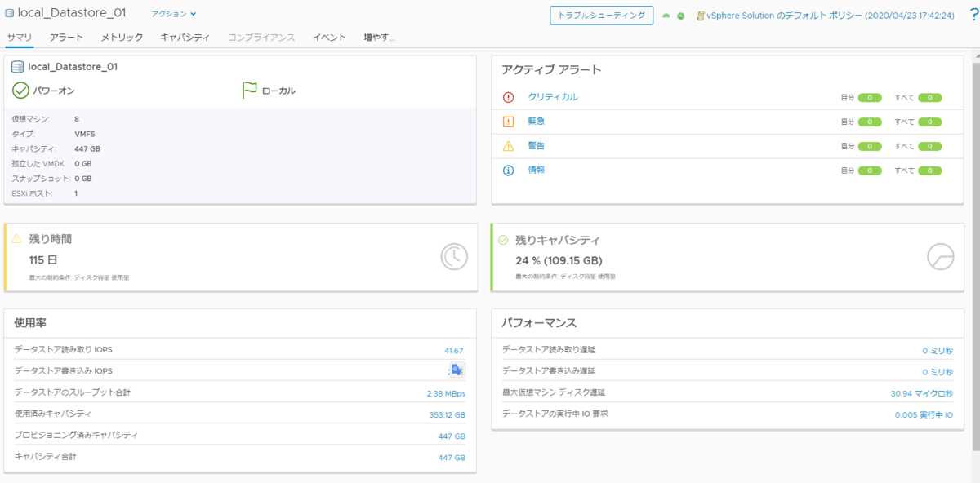Click the datastore icon in the summary card
This screenshot has width=980, height=483.
click(17, 67)
